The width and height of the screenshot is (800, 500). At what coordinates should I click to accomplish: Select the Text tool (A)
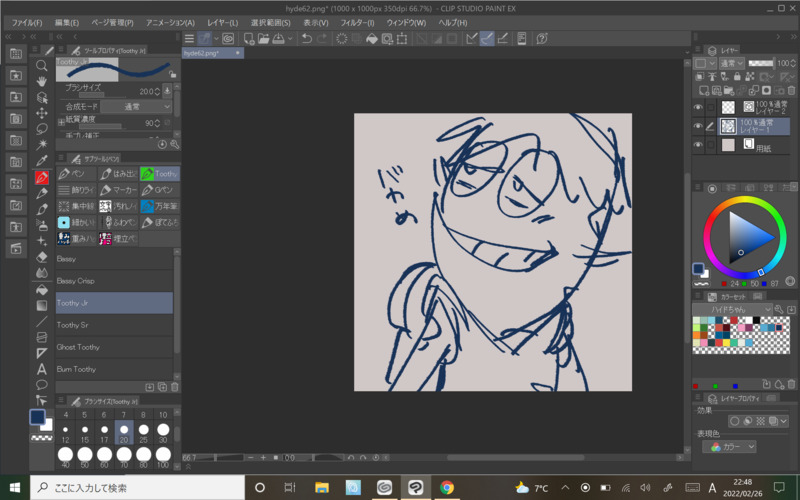[42, 368]
